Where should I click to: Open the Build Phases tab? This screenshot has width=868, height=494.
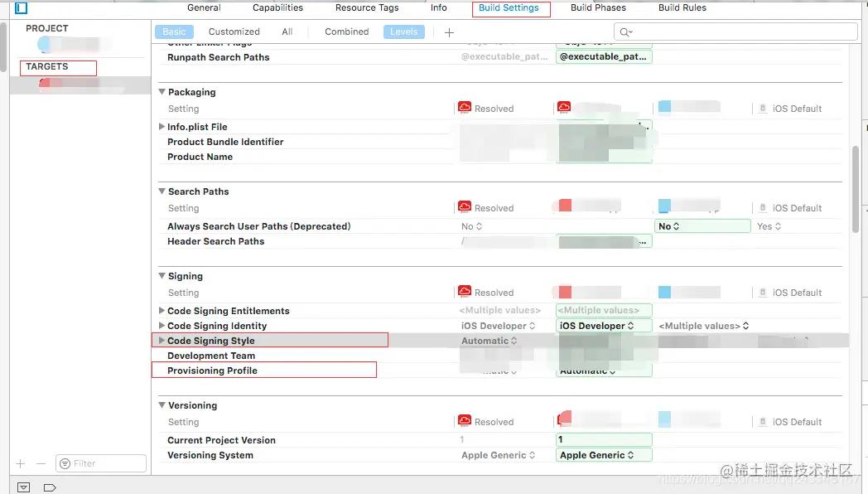599,7
